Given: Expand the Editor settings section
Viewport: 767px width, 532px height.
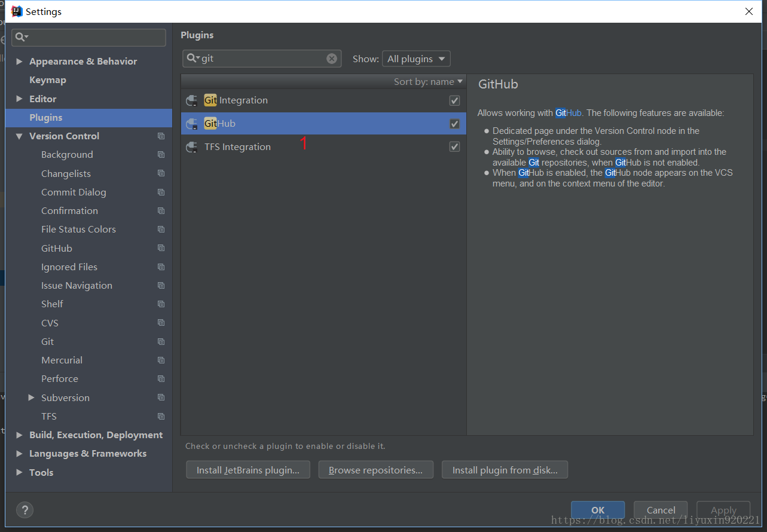Looking at the screenshot, I should tap(20, 99).
